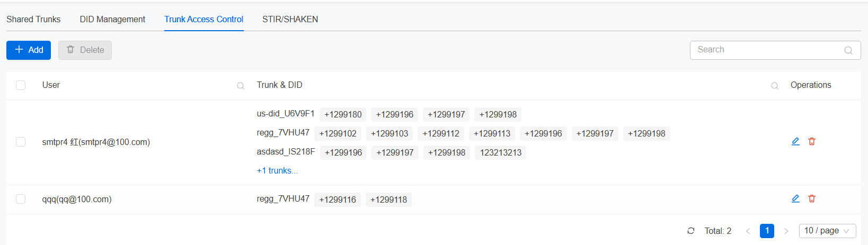
Task: Click search icon in User column header
Action: point(241,86)
